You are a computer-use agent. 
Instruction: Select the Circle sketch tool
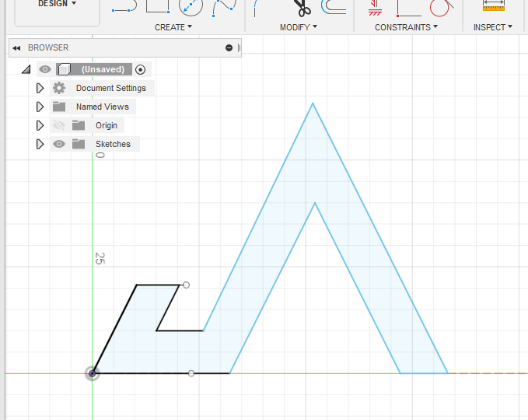(191, 7)
